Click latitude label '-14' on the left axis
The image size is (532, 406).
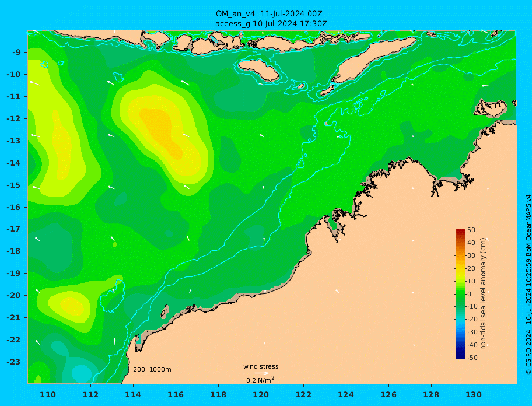14,163
